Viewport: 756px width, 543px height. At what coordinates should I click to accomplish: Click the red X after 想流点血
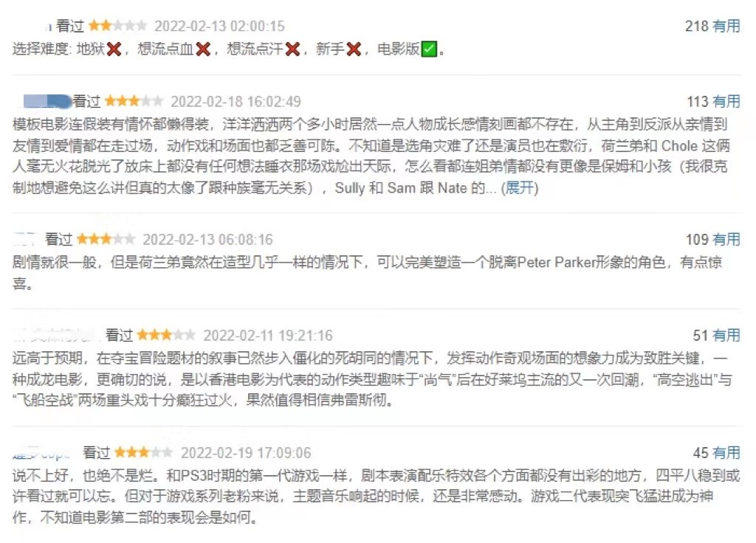tap(203, 49)
